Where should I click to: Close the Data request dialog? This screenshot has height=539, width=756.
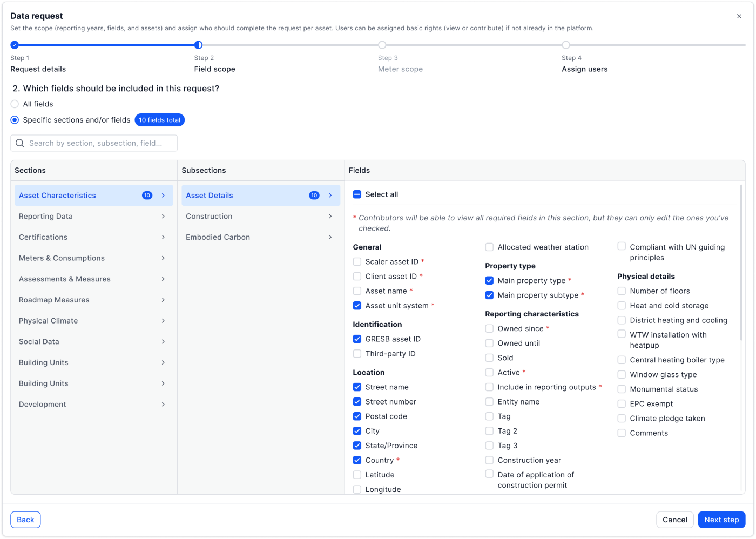pyautogui.click(x=739, y=16)
